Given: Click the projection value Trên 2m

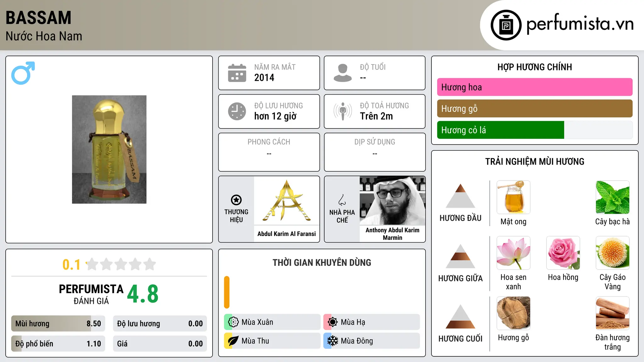Looking at the screenshot, I should coord(376,116).
